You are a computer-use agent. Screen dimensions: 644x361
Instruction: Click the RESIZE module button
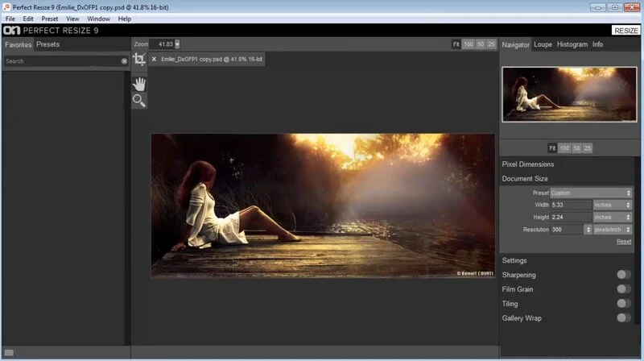pos(626,31)
